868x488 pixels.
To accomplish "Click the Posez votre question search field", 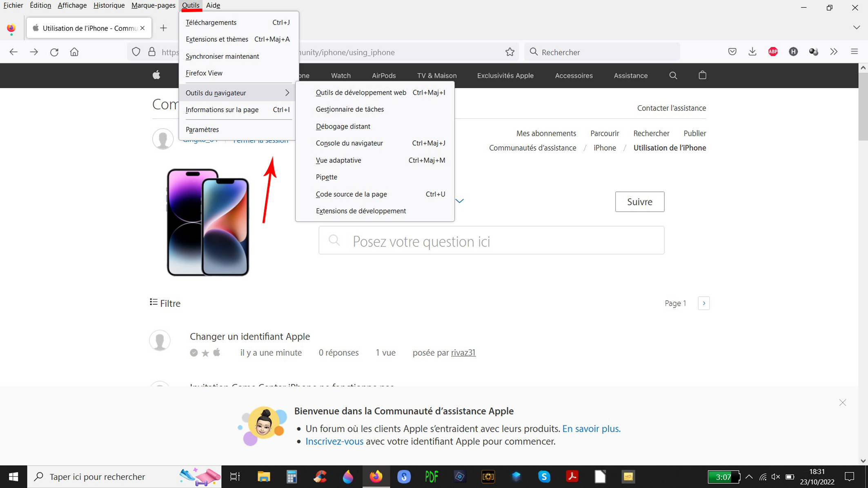I will (491, 241).
